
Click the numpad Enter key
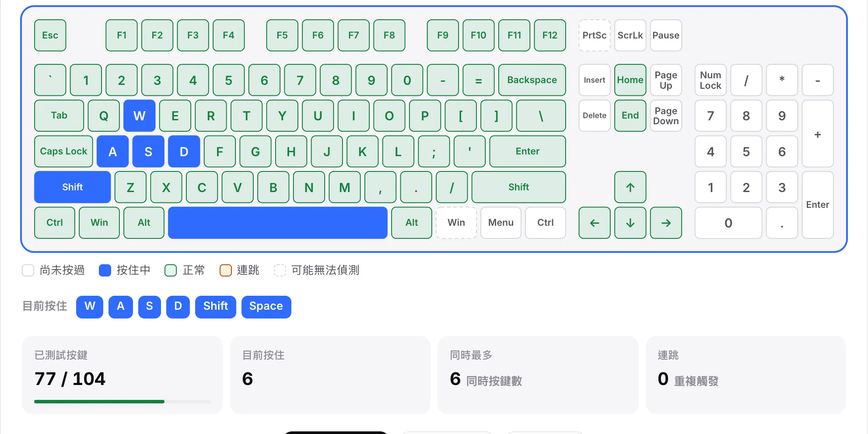click(x=818, y=205)
